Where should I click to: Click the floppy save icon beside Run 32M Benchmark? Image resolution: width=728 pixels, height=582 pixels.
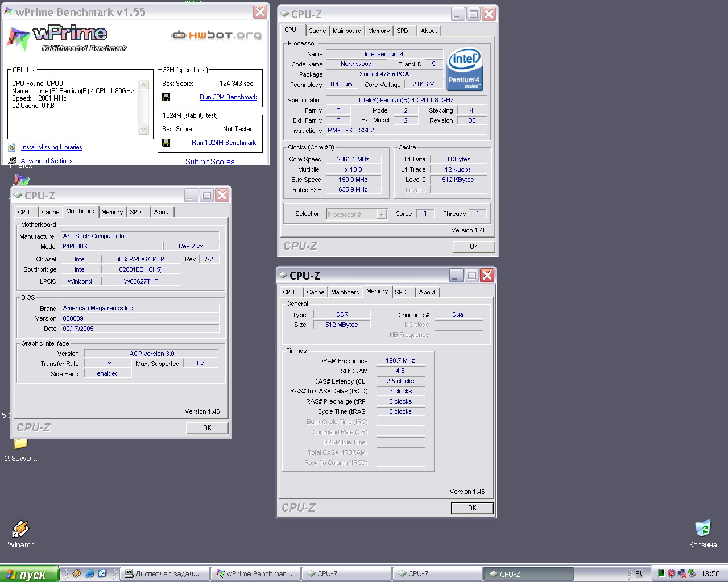166,97
